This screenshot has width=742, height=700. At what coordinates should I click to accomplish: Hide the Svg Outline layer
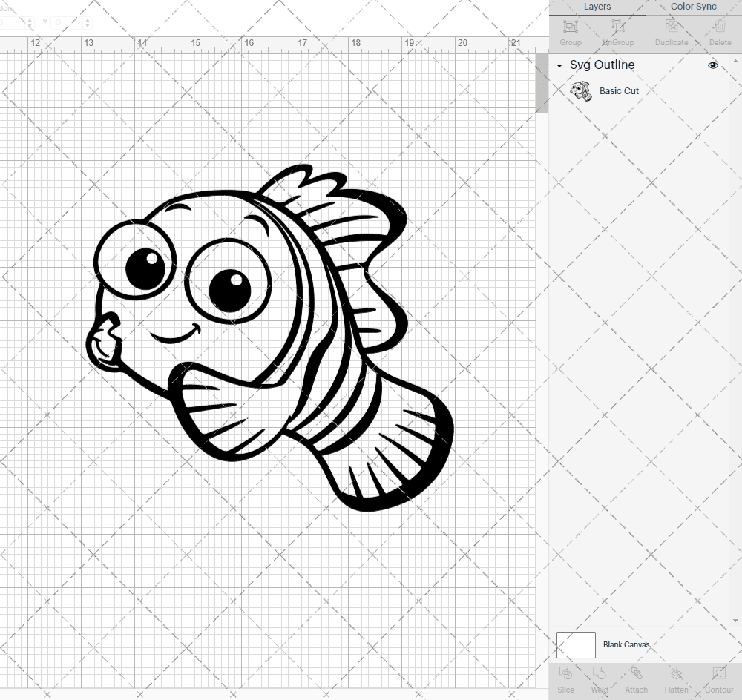712,65
